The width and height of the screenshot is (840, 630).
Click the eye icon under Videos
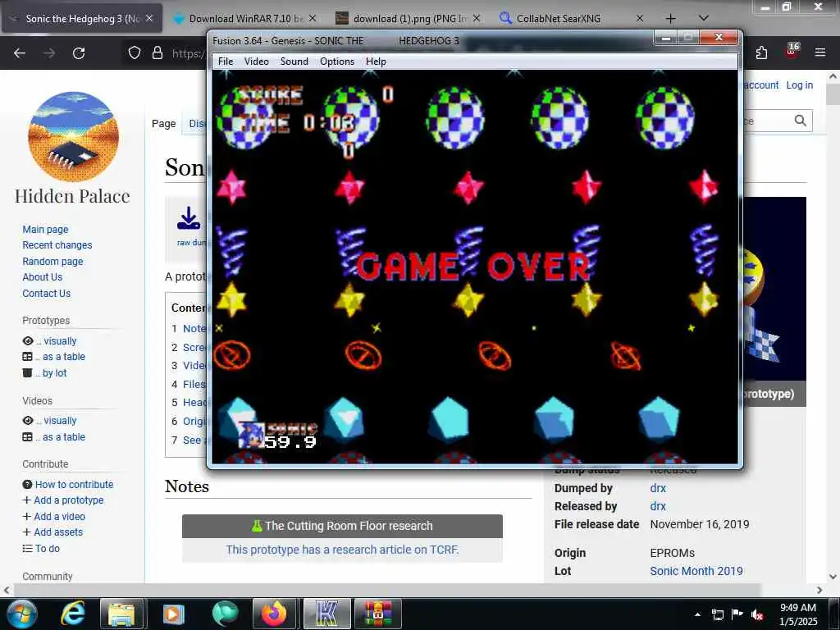tap(28, 421)
